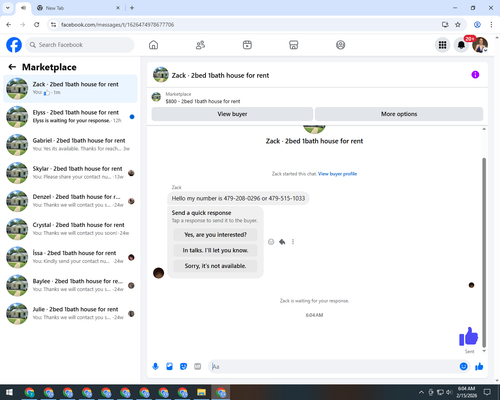Choose a GIF icon
Screen dimensions: 500x400
[x=198, y=367]
